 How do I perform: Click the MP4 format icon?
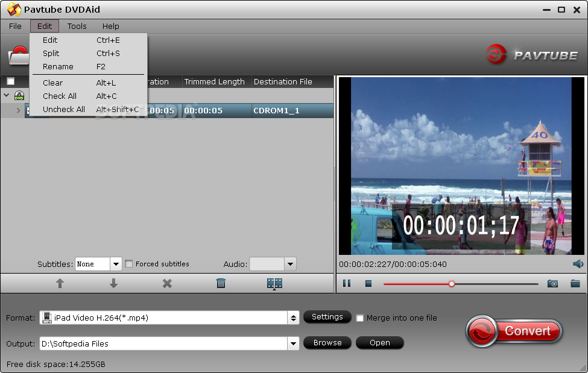46,318
